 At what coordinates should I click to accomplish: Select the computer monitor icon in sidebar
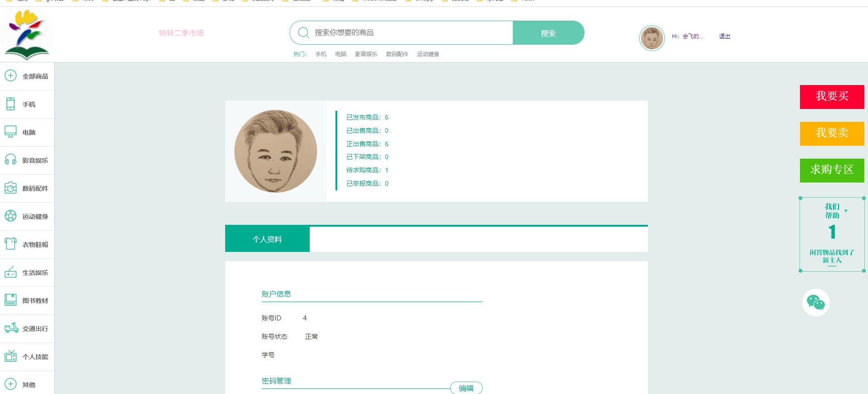11,132
